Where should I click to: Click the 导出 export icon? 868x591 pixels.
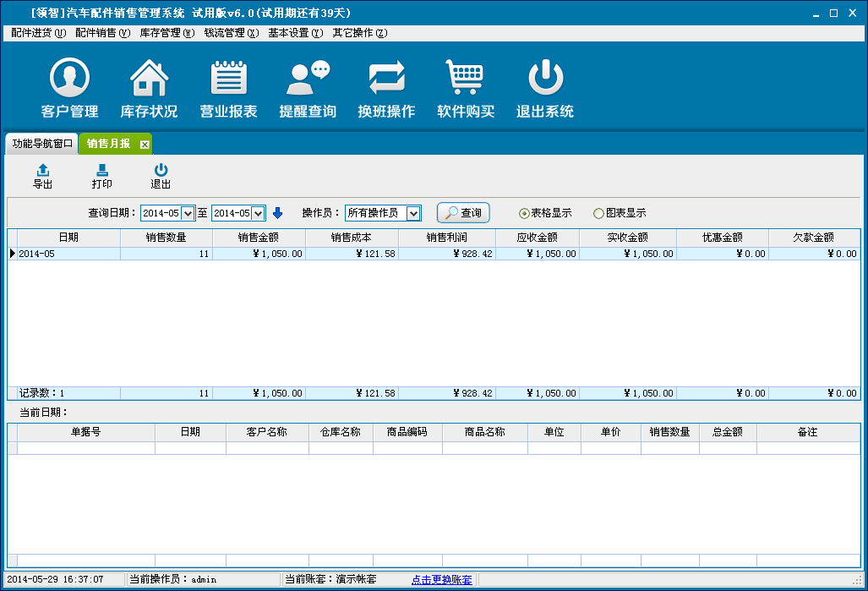click(42, 171)
